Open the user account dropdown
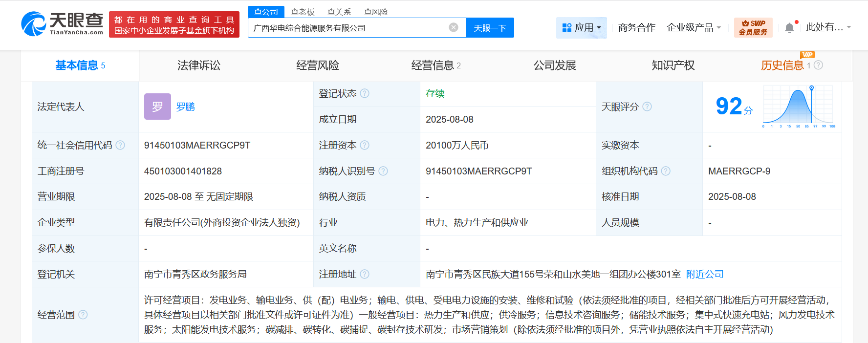The height and width of the screenshot is (343, 868). click(x=828, y=27)
